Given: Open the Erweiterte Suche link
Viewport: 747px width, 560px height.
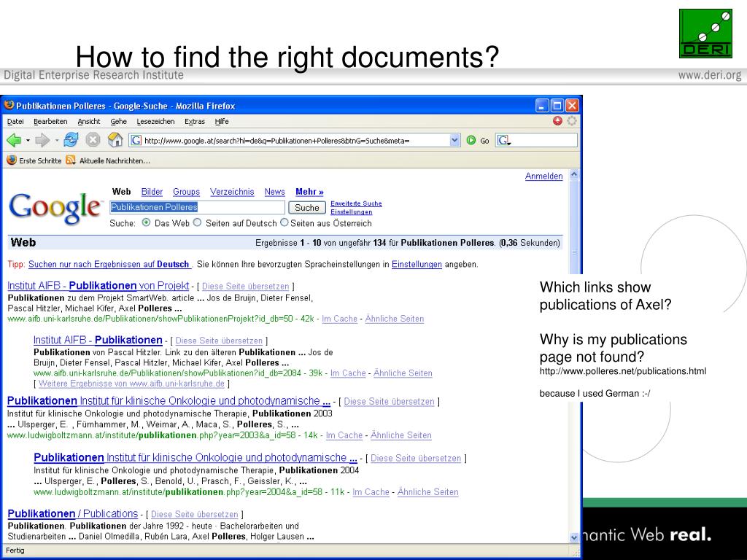Looking at the screenshot, I should (356, 203).
